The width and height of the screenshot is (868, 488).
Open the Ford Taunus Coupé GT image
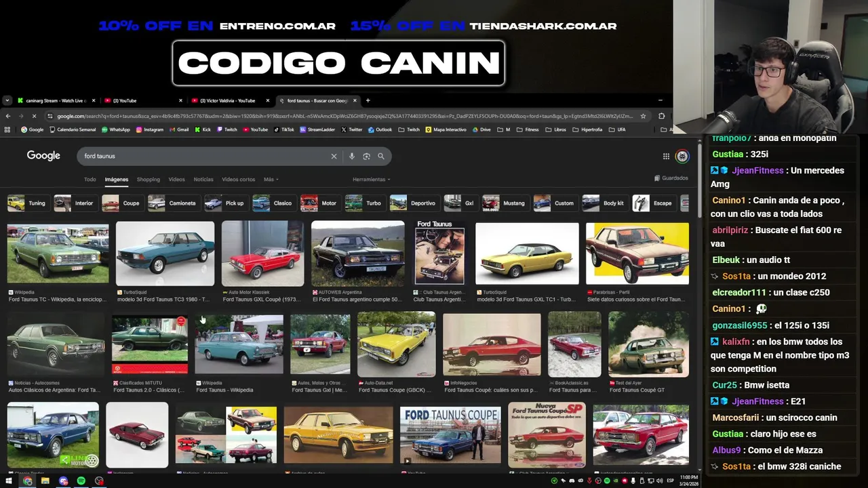[x=648, y=344]
